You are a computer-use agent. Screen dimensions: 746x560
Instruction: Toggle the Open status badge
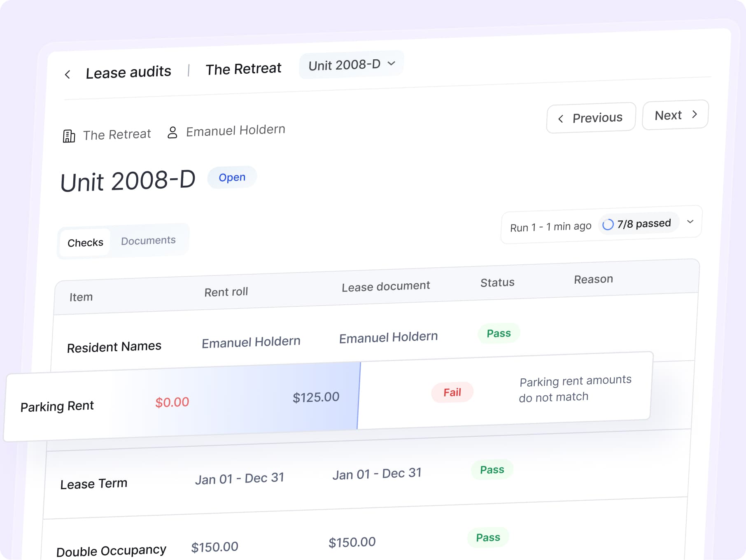[x=232, y=177]
